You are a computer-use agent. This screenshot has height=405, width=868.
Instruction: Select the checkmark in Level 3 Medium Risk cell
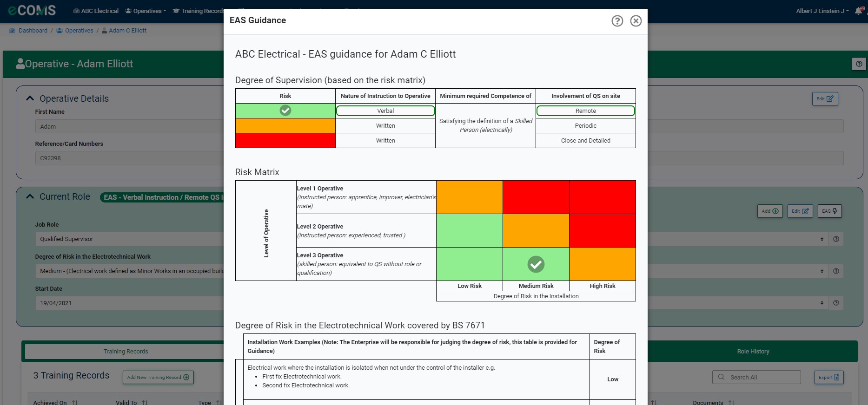[x=536, y=264]
